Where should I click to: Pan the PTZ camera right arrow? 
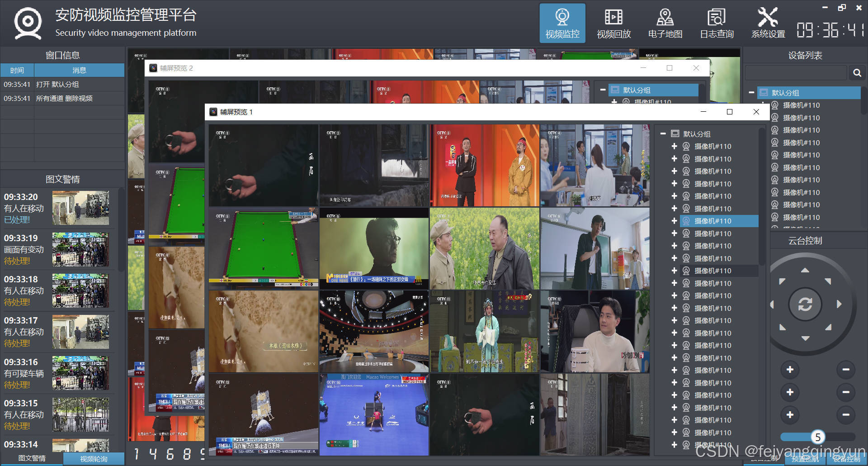pos(839,304)
